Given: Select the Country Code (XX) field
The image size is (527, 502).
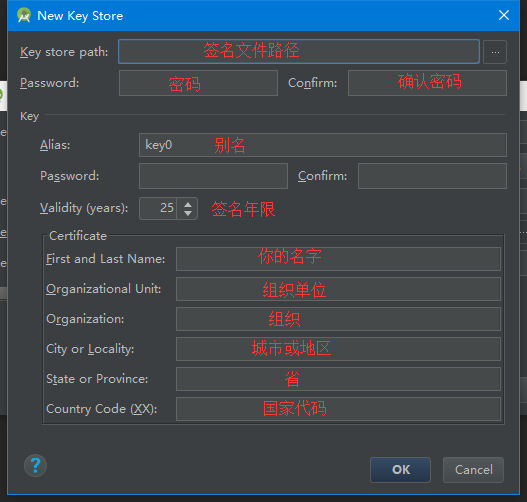Looking at the screenshot, I should click(x=338, y=409).
